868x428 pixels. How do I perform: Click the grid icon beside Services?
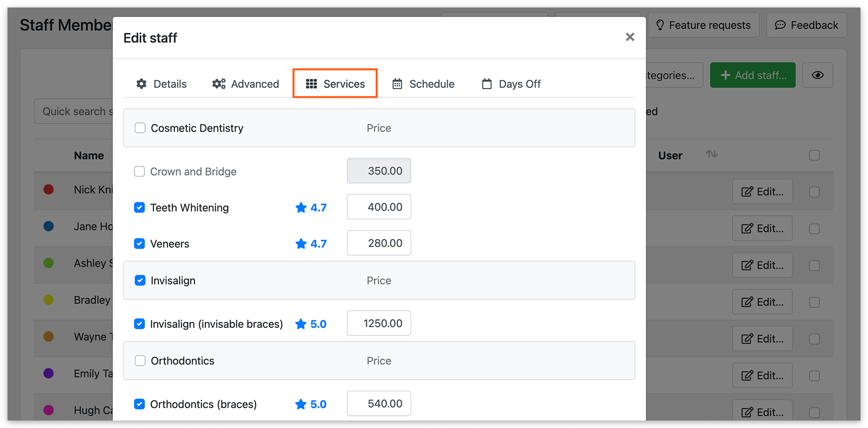pyautogui.click(x=311, y=84)
